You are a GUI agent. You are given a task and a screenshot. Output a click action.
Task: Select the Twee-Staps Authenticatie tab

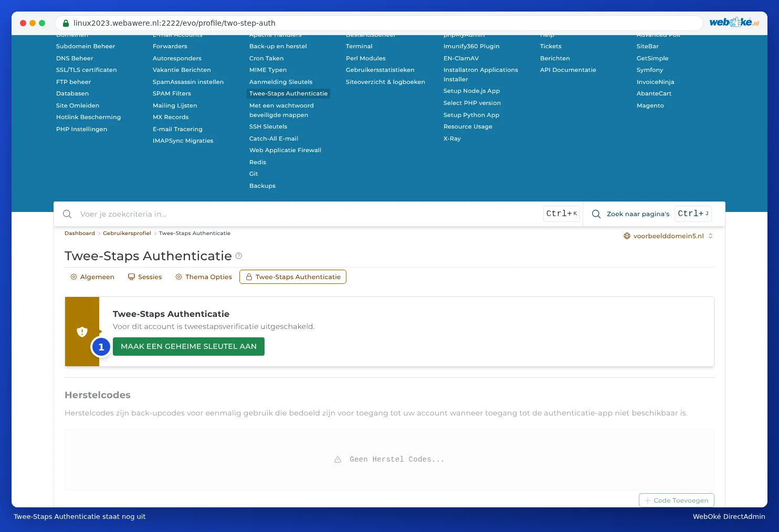(x=293, y=277)
